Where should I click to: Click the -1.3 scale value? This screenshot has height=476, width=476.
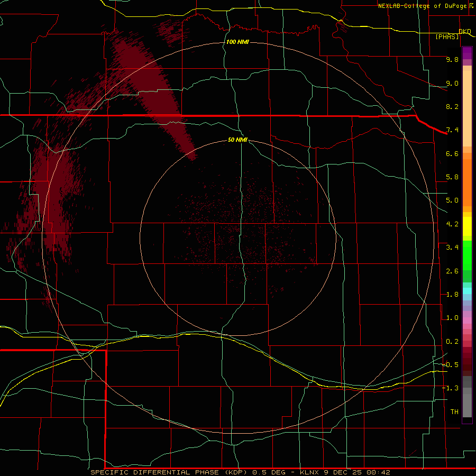pos(451,388)
